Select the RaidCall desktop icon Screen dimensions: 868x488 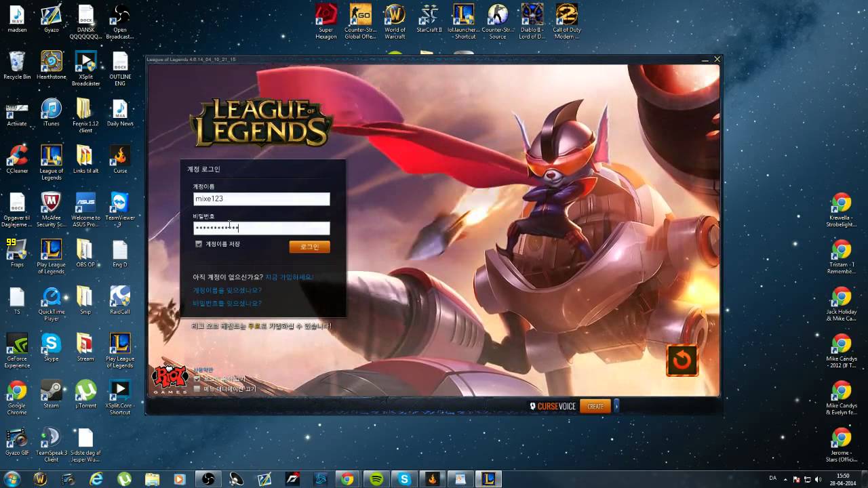(x=120, y=300)
